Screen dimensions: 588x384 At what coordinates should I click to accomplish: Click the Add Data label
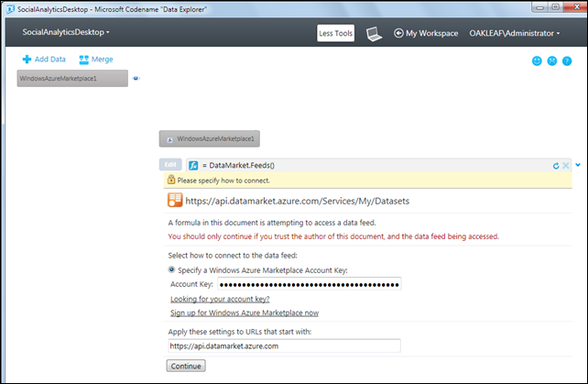49,59
